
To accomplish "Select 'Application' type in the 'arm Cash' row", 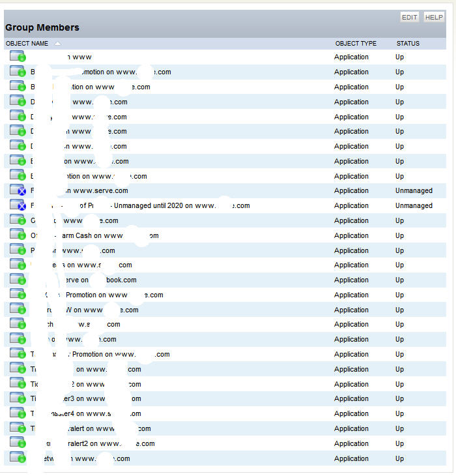I will 351,235.
